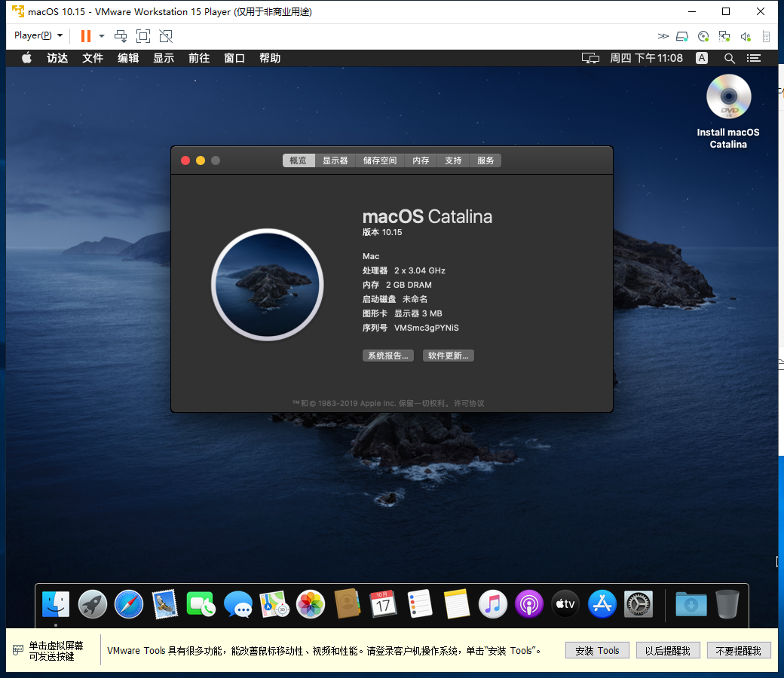Click 安装 Tools button
The height and width of the screenshot is (678, 784).
[597, 651]
